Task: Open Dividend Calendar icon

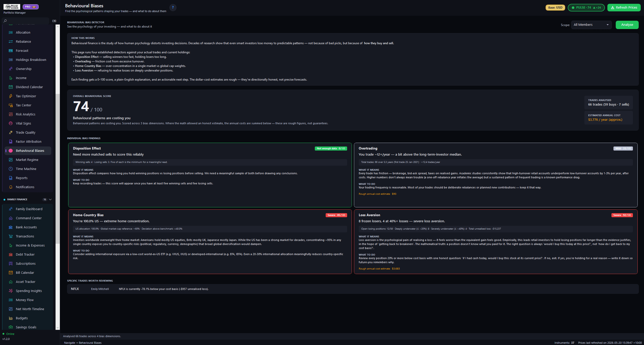Action: pyautogui.click(x=11, y=87)
